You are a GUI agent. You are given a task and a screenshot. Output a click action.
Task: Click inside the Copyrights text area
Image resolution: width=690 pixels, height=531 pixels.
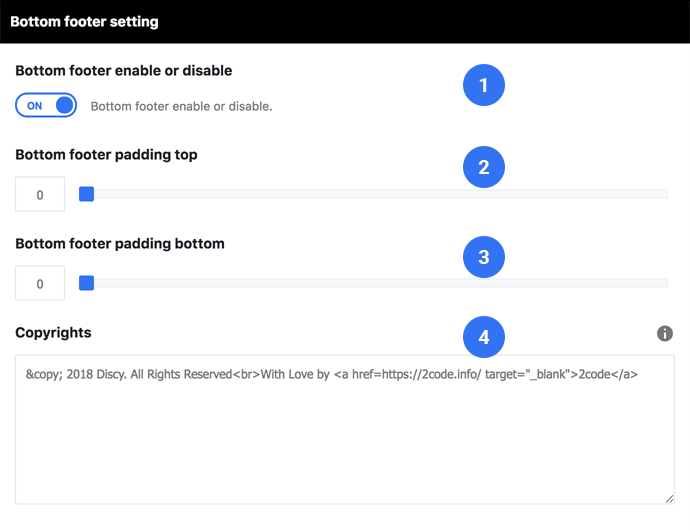click(x=345, y=429)
